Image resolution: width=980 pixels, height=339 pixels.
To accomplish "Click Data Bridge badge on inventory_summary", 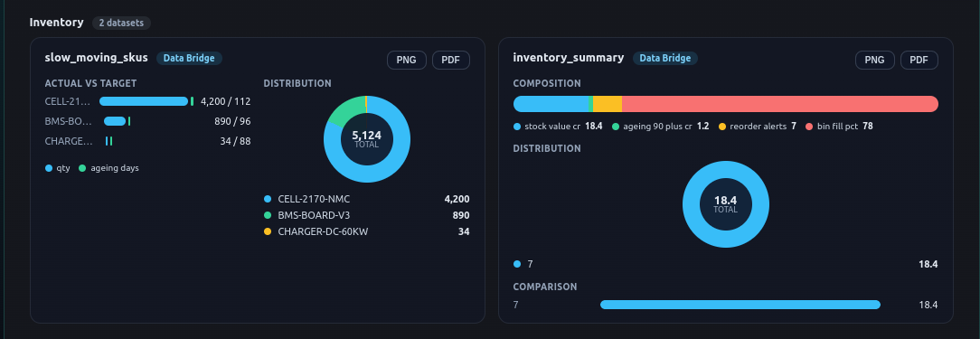I will pyautogui.click(x=665, y=58).
